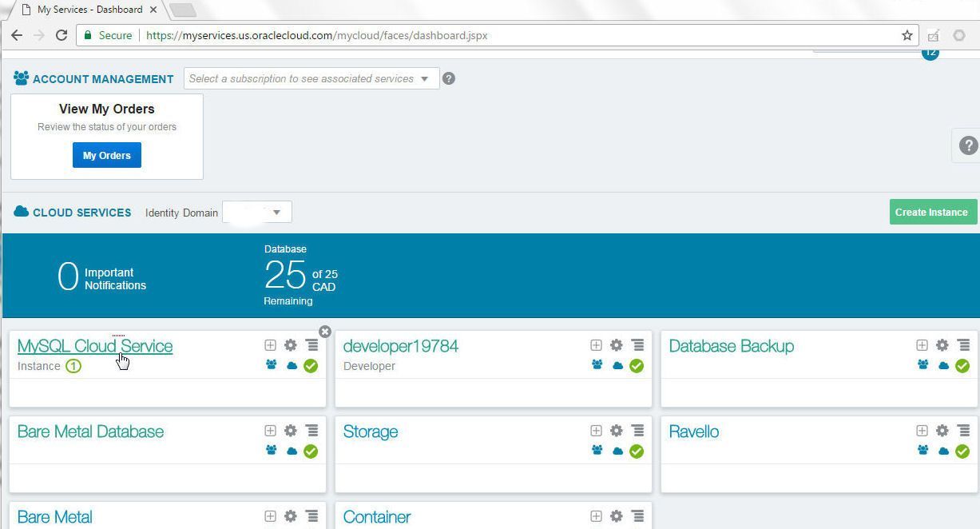
Task: Bookmark this page with the star icon
Action: [x=907, y=35]
